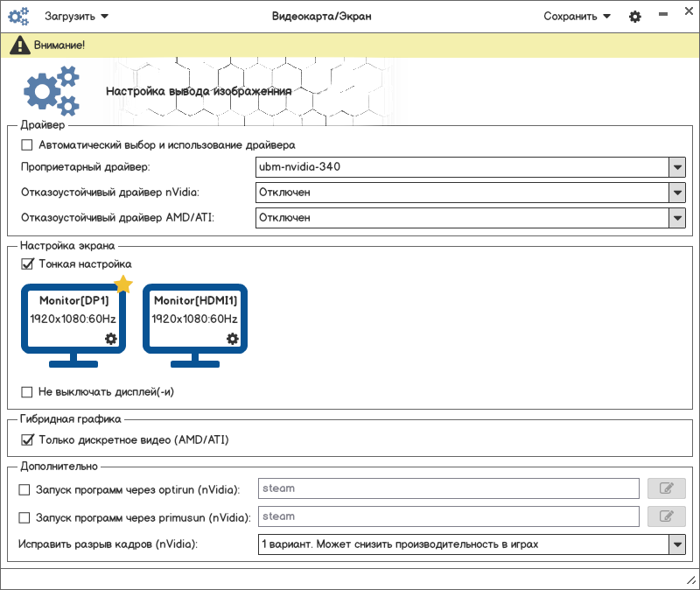
Task: Open Проприетарный драйвер dropdown ubm-nvidia-340
Action: point(470,167)
